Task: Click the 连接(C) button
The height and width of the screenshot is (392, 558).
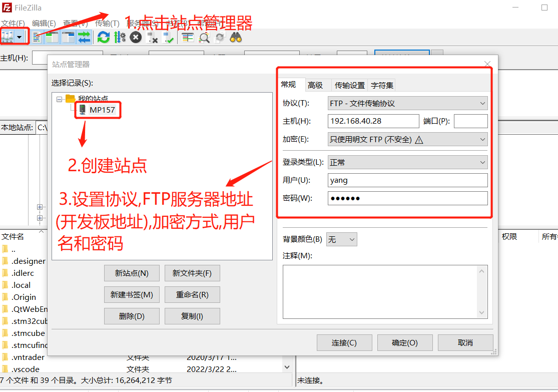Action: (344, 342)
